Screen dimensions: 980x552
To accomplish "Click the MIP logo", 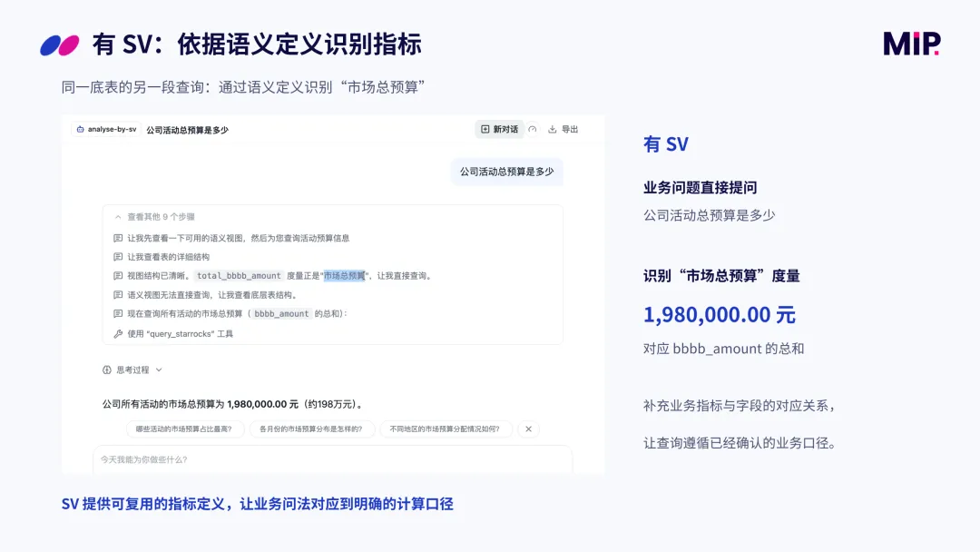I will (x=912, y=44).
